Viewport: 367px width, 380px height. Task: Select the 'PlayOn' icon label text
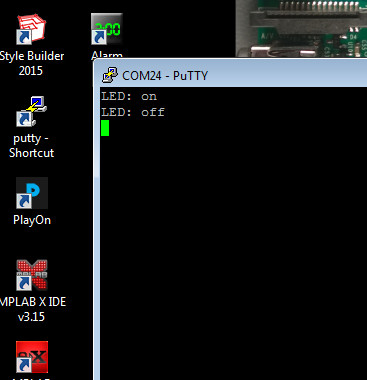click(x=32, y=220)
